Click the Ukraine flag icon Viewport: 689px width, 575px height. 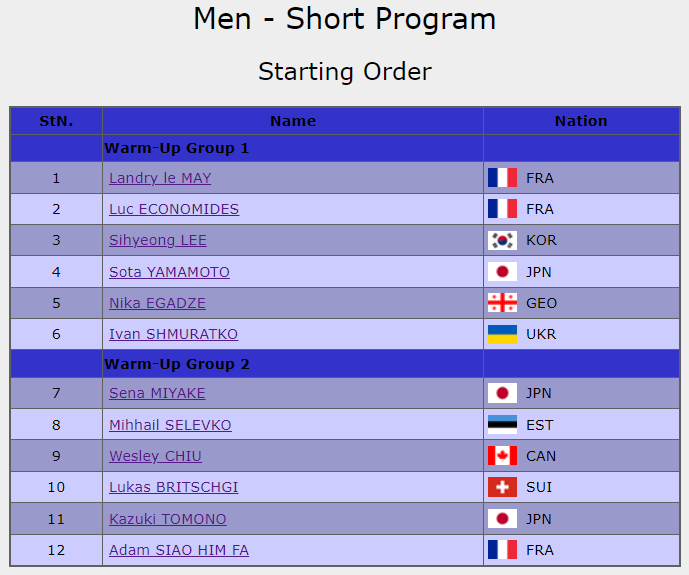click(x=502, y=334)
